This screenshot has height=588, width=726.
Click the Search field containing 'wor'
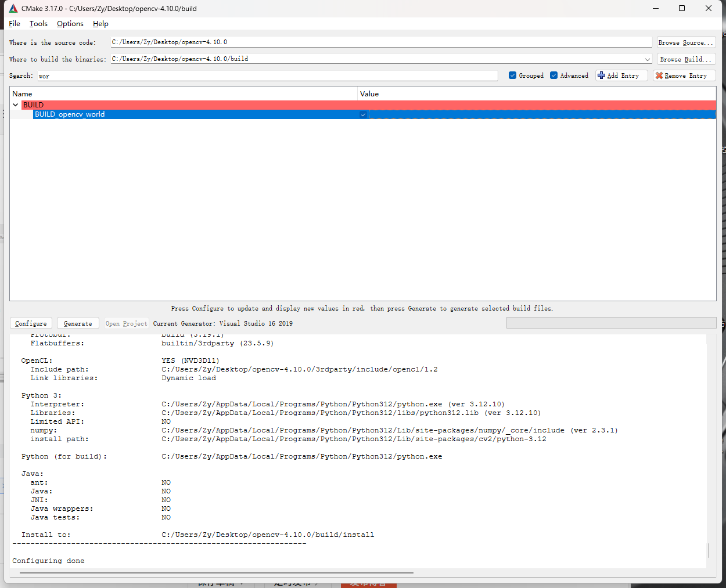[268, 76]
